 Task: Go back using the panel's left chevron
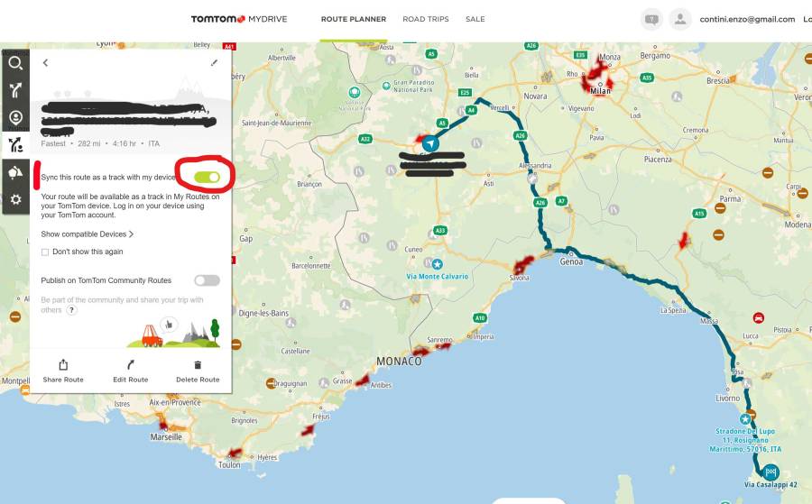point(45,63)
